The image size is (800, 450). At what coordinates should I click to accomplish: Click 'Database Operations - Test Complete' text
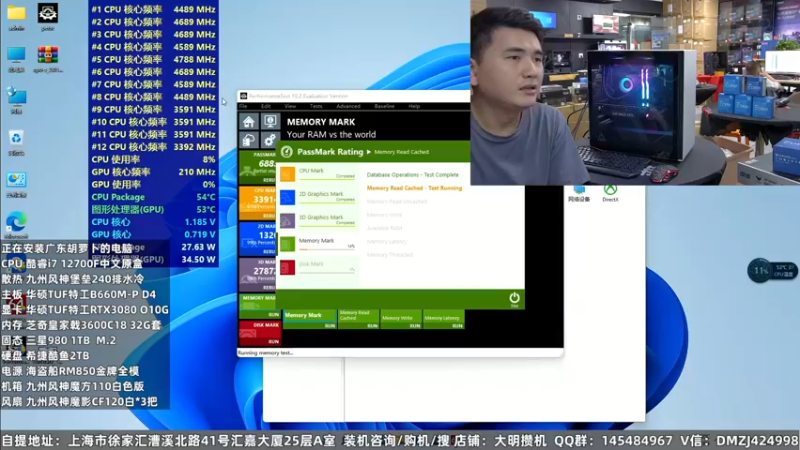412,174
